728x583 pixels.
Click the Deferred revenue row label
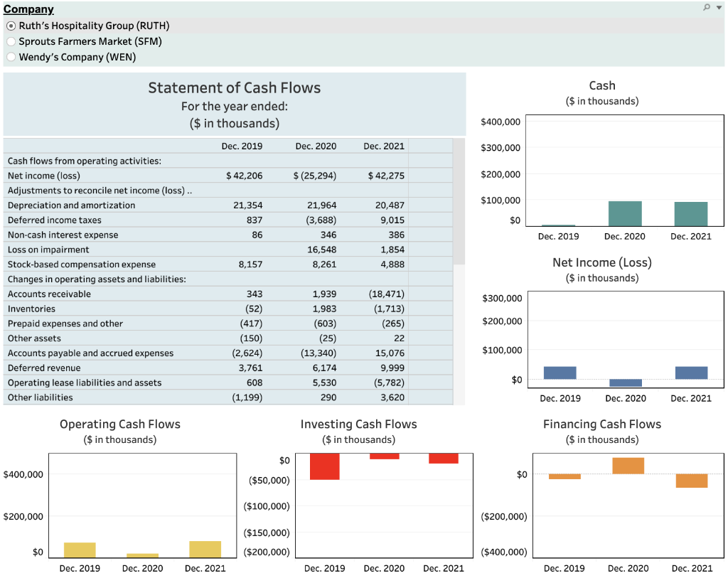(44, 368)
